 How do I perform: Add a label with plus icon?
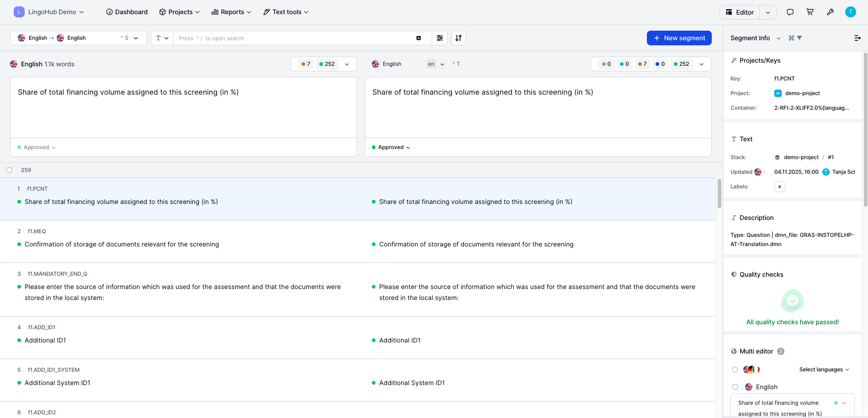[779, 187]
